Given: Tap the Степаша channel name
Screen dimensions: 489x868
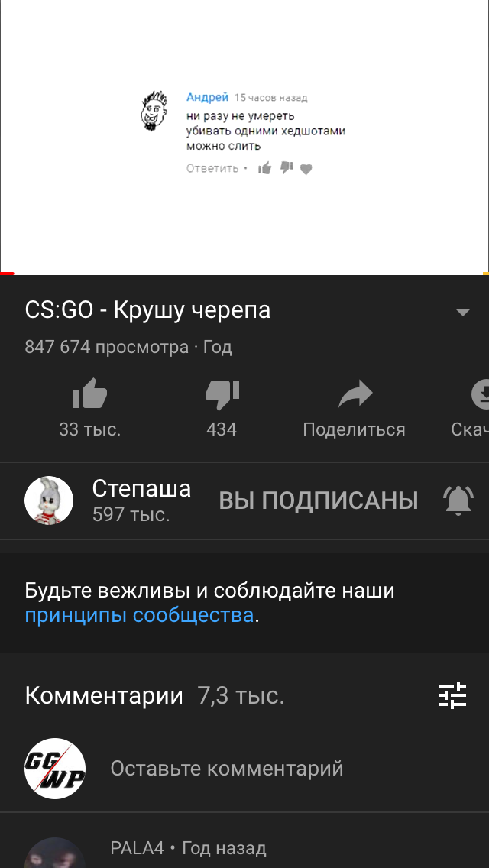Looking at the screenshot, I should coord(141,488).
